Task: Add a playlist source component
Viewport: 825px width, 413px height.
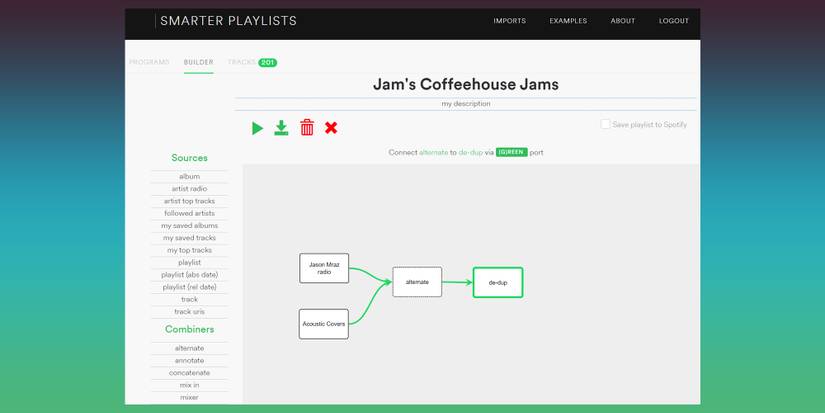Action: tap(189, 262)
